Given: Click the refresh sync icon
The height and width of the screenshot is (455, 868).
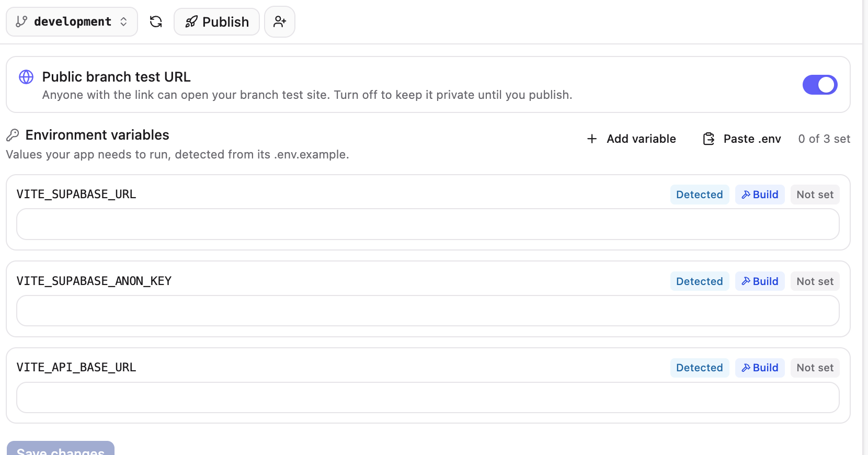Looking at the screenshot, I should 156,21.
